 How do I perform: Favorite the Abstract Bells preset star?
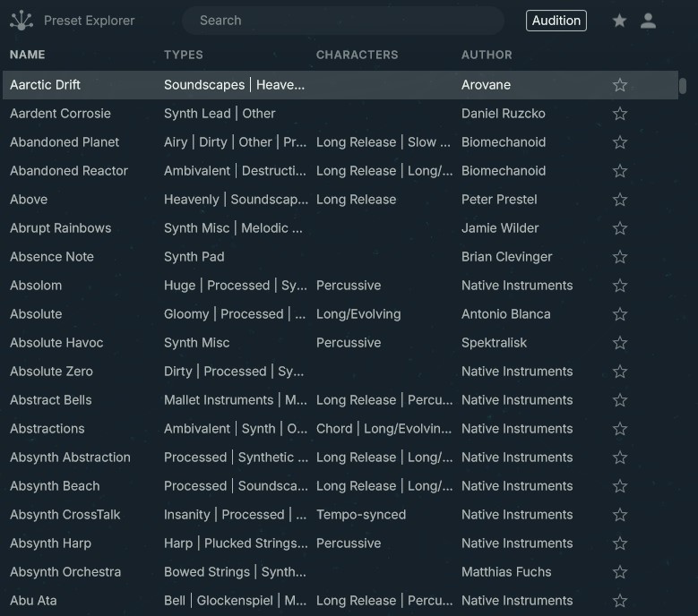[x=620, y=400]
